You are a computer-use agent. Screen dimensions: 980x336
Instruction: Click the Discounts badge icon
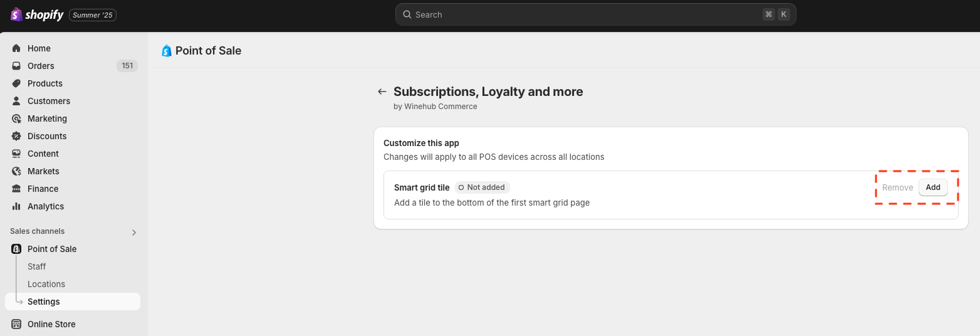tap(16, 136)
